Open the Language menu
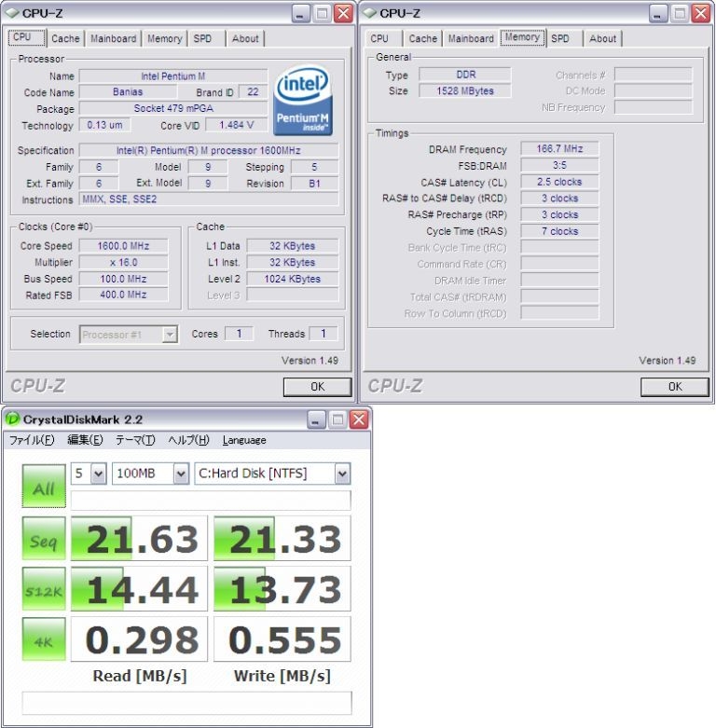Image resolution: width=716 pixels, height=728 pixels. [244, 440]
